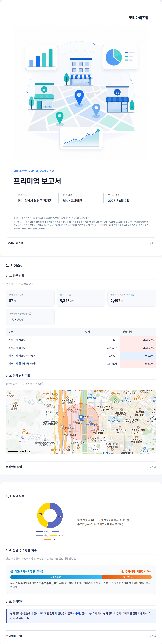Click the 1. 지정조건 section heading

click(x=15, y=265)
